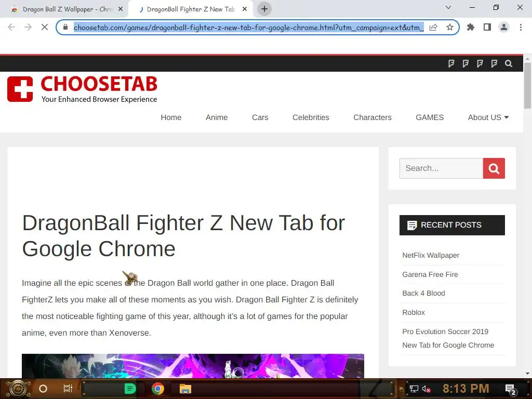Open notification center icon
The height and width of the screenshot is (399, 532).
click(511, 390)
